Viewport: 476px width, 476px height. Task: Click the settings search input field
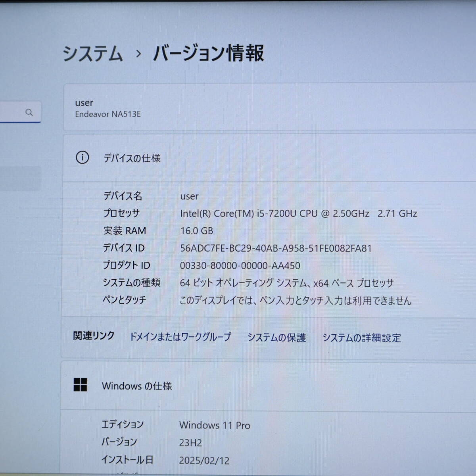20,112
